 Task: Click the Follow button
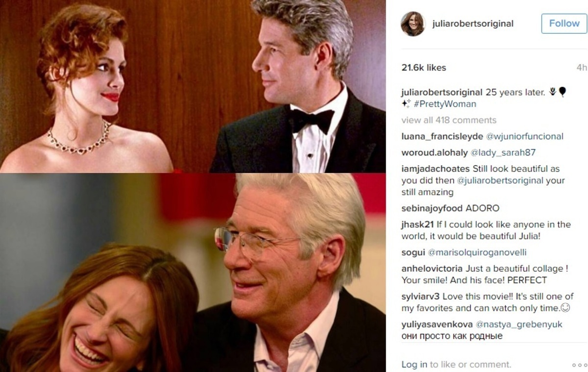point(564,24)
